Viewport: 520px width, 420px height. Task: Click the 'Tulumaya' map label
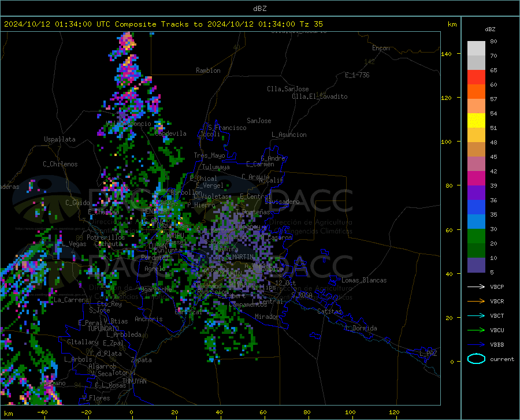[216, 167]
